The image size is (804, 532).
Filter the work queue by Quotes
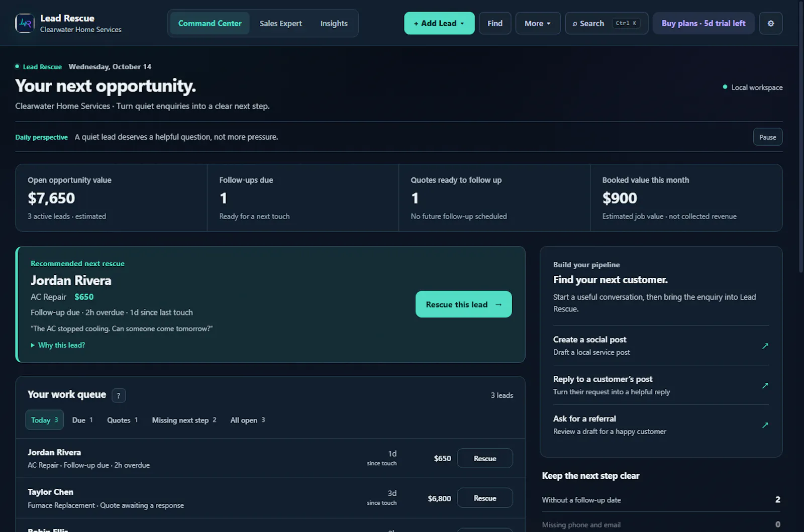[x=122, y=420]
